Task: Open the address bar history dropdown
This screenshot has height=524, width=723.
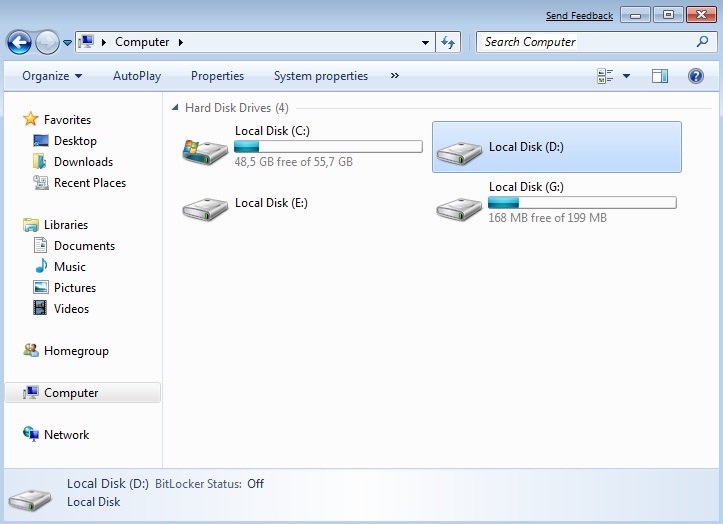Action: [x=425, y=43]
